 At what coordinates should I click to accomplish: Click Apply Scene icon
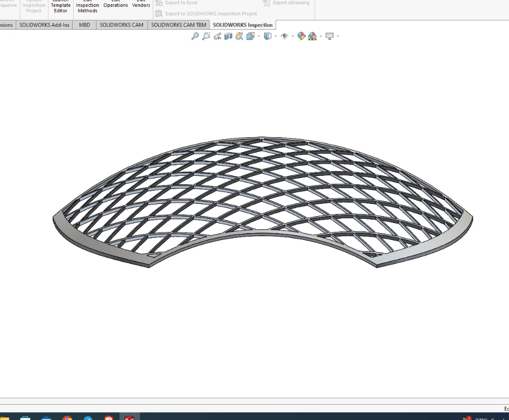tap(312, 36)
